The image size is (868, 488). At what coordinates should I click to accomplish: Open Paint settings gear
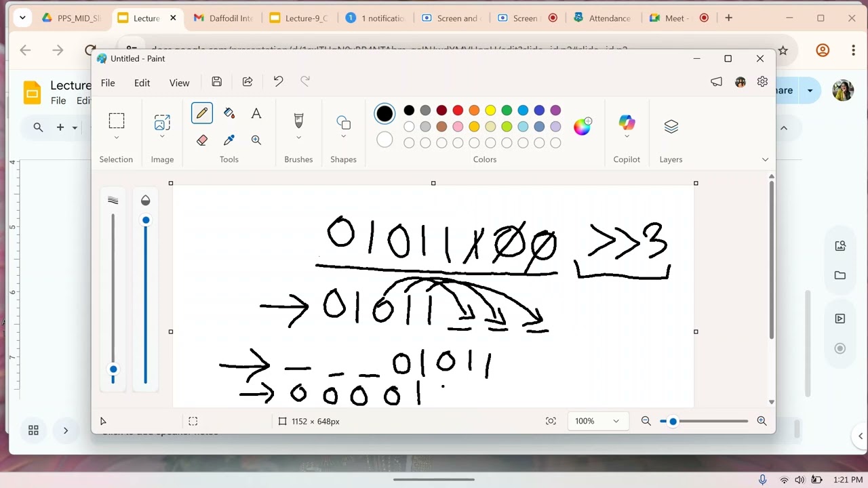[x=762, y=81]
